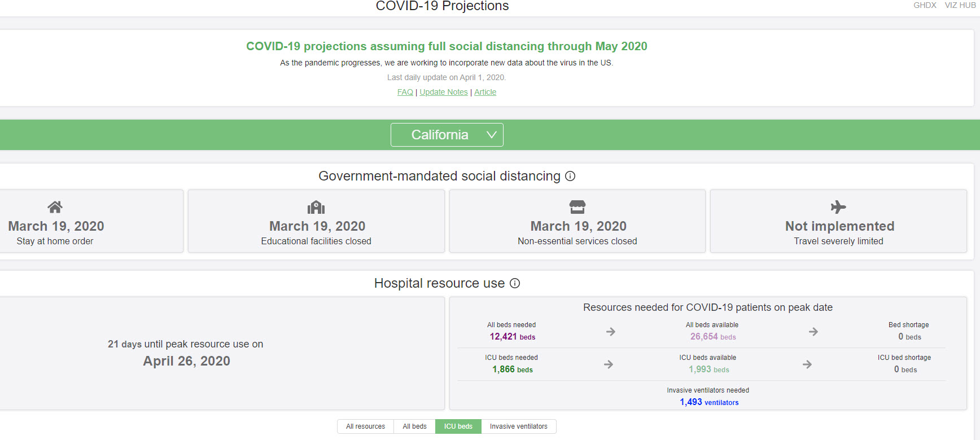Select the Invasive ventilators view option
Screen dimensions: 980x440
click(x=518, y=426)
